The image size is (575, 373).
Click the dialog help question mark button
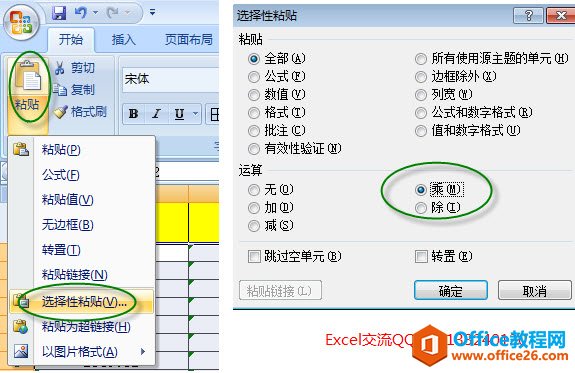click(x=528, y=15)
